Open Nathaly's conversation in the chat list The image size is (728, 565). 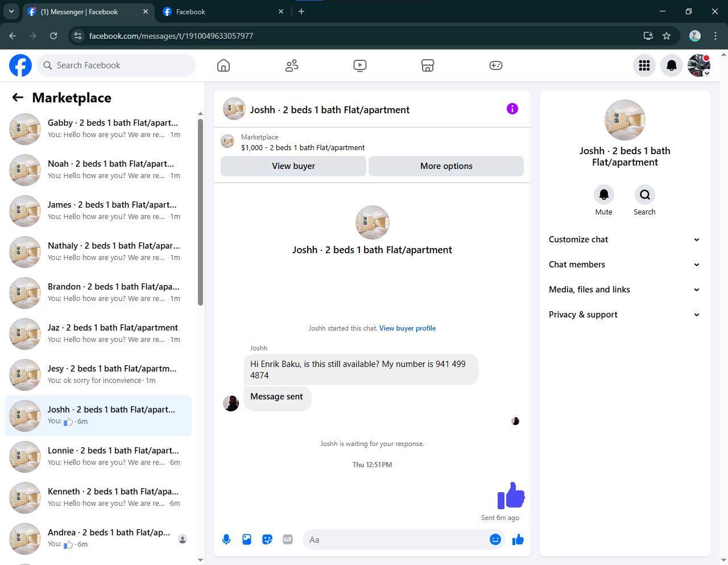point(98,252)
